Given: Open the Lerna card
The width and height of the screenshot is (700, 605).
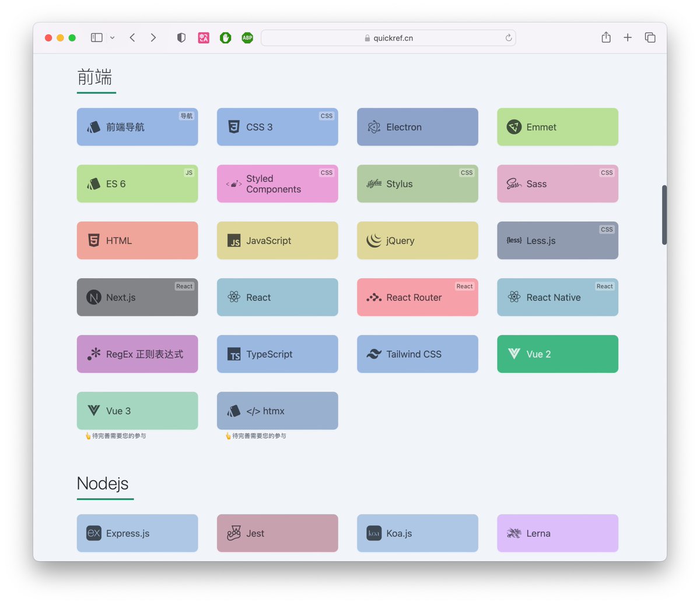Looking at the screenshot, I should 557,533.
